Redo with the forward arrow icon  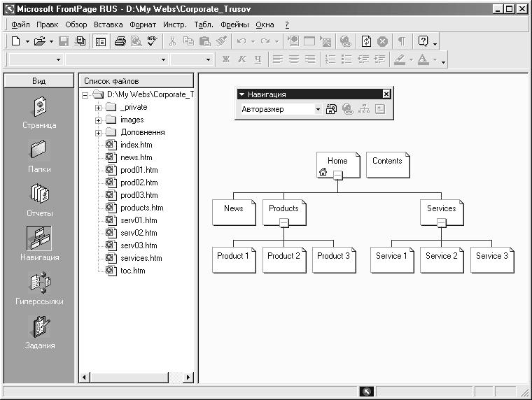tap(265, 41)
